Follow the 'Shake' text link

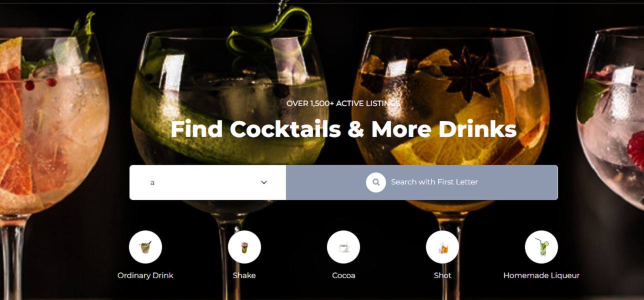click(x=244, y=275)
